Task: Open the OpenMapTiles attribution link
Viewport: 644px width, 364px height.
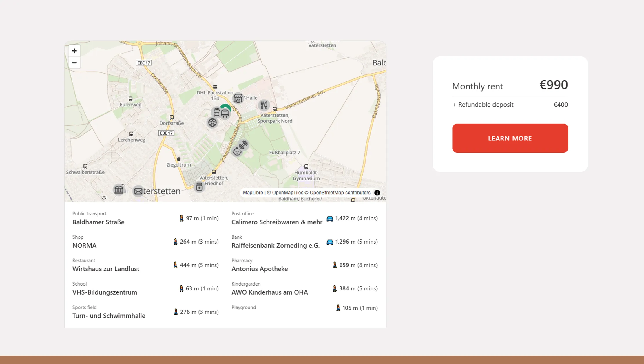Action: pos(287,193)
